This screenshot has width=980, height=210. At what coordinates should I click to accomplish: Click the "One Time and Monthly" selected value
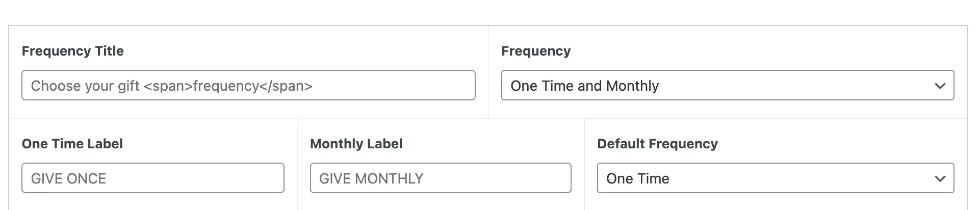pos(584,86)
